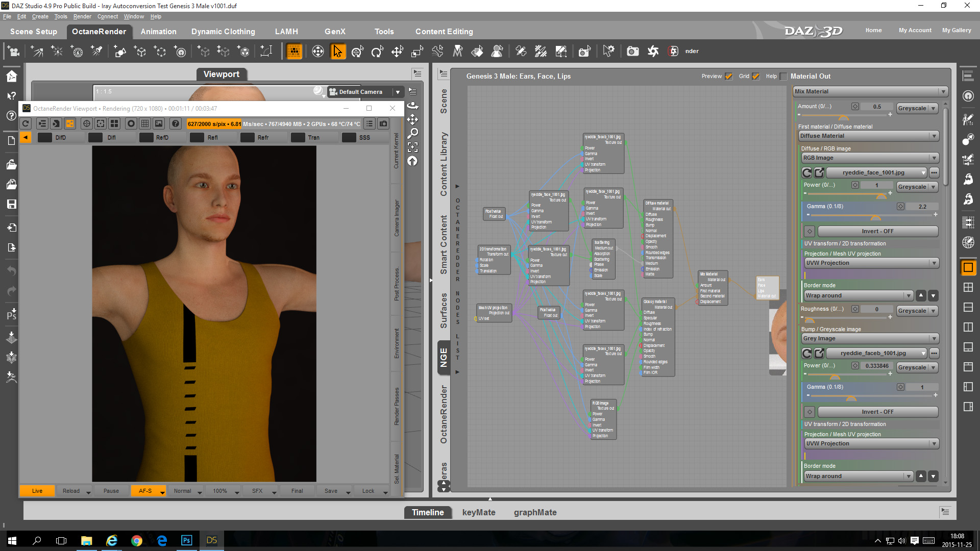Click the Gamma 2.2 slider track
This screenshot has height=551, width=980.
[x=870, y=215]
